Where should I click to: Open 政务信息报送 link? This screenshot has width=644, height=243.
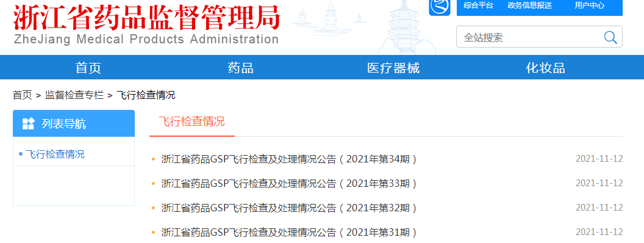[530, 5]
